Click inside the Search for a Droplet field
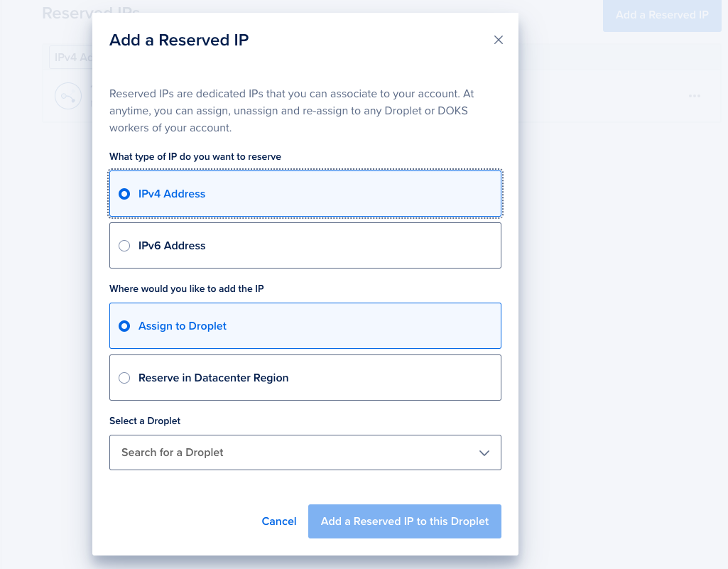728x569 pixels. [213, 453]
